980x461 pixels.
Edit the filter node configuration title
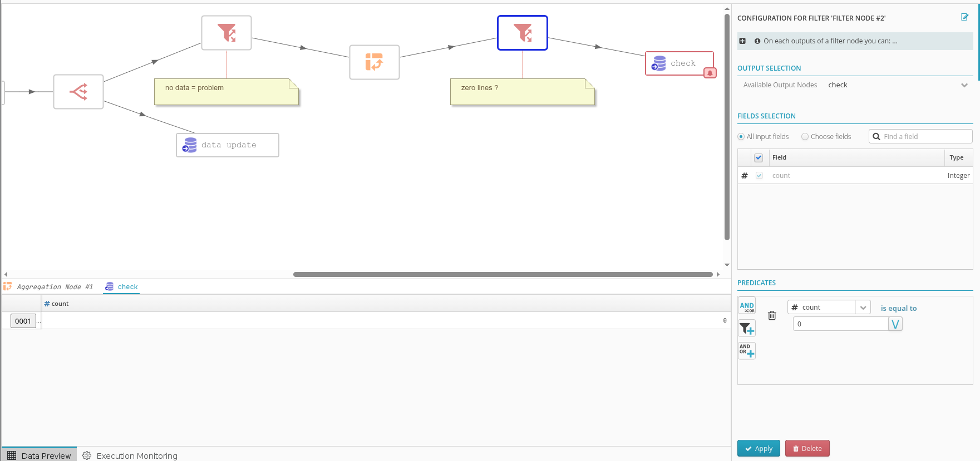click(965, 17)
